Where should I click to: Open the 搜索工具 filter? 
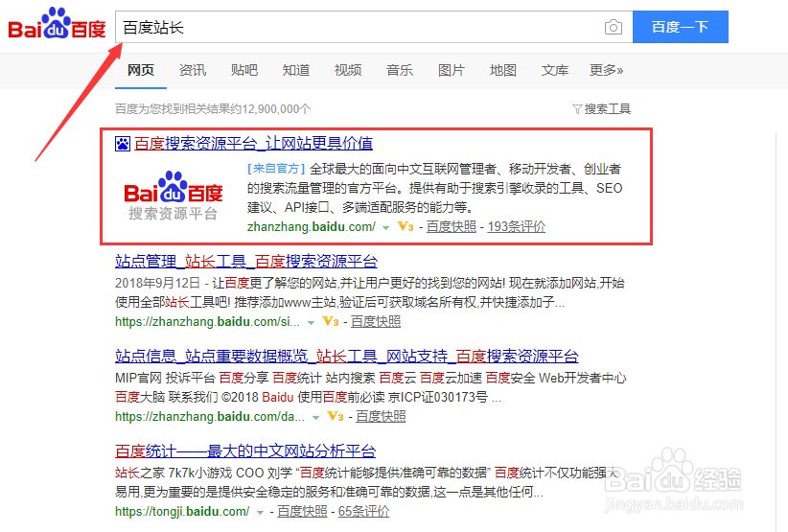click(x=602, y=109)
